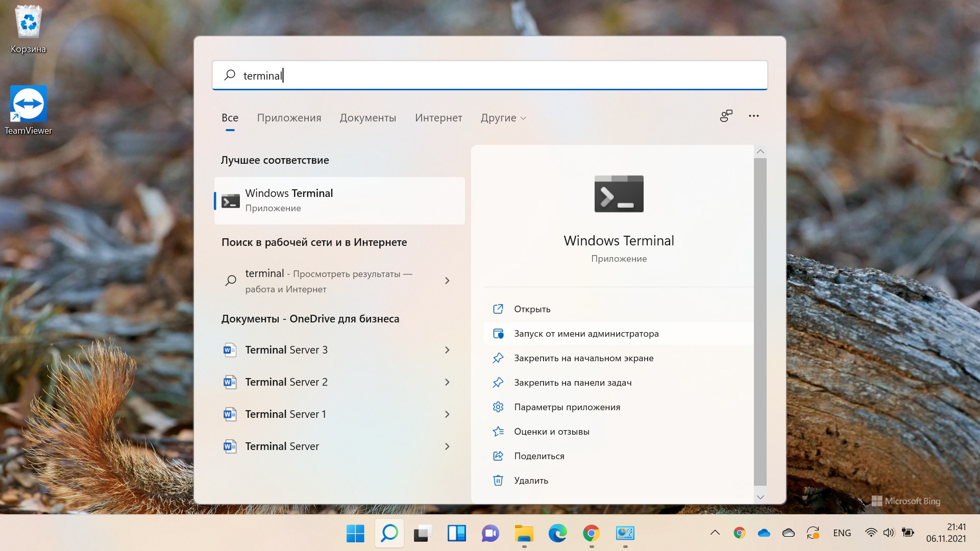The height and width of the screenshot is (551, 980).
Task: Open the Control Panel app on taskbar
Action: [x=625, y=534]
